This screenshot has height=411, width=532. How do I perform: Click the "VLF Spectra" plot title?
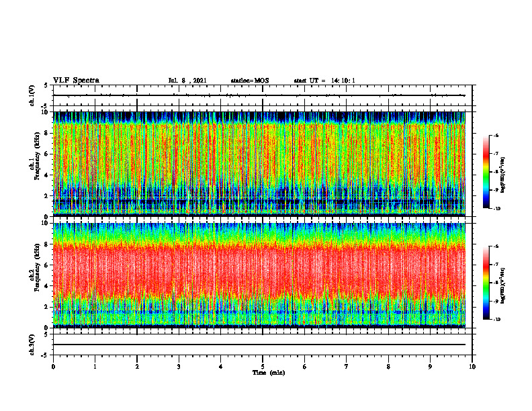[x=76, y=81]
